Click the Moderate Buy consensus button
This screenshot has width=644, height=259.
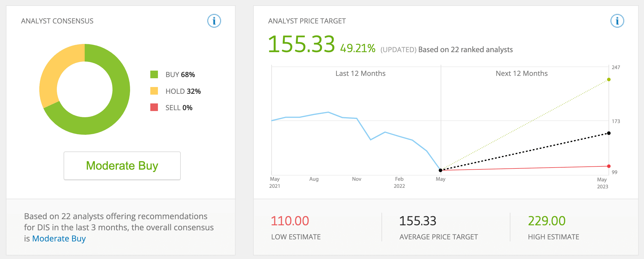[x=122, y=166]
